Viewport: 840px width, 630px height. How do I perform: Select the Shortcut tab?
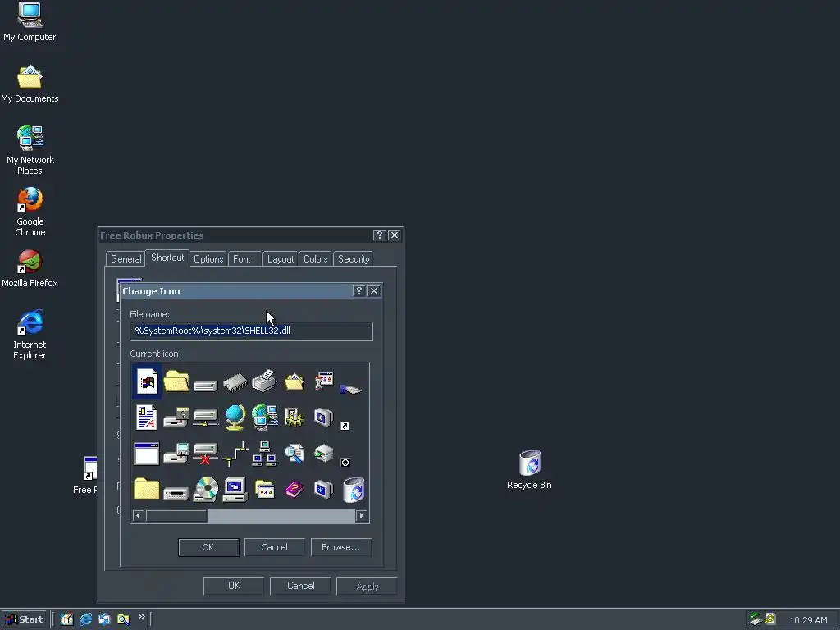pyautogui.click(x=167, y=258)
